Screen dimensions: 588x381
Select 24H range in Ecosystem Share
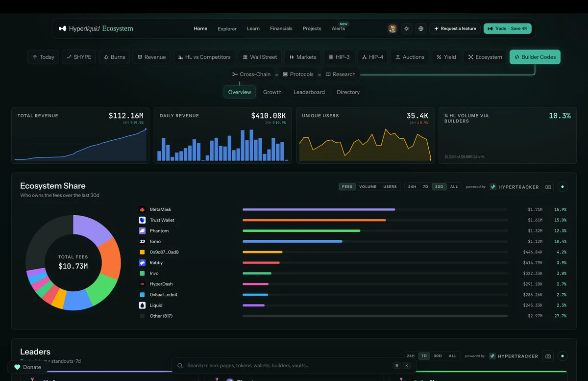pos(412,187)
